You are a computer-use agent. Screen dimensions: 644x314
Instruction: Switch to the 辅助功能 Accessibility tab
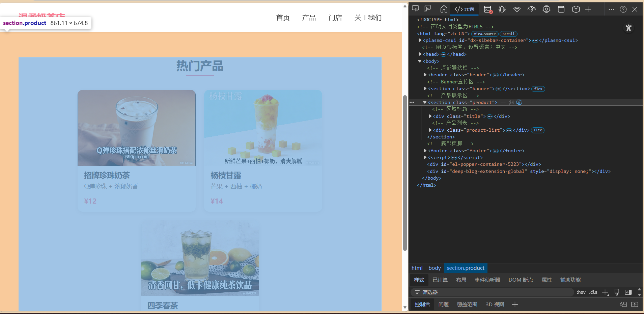coord(570,280)
